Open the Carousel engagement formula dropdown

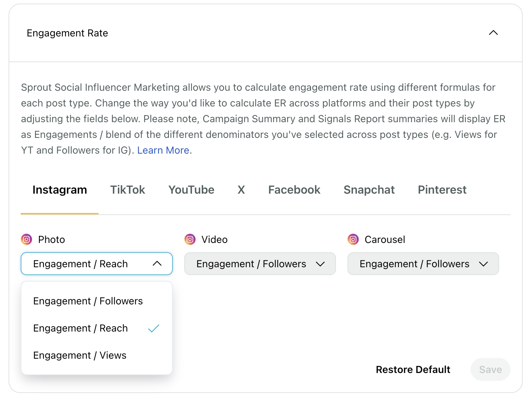point(423,264)
